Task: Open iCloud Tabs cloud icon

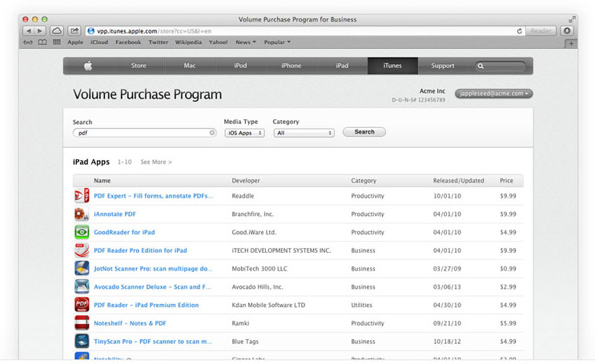Action: [57, 30]
